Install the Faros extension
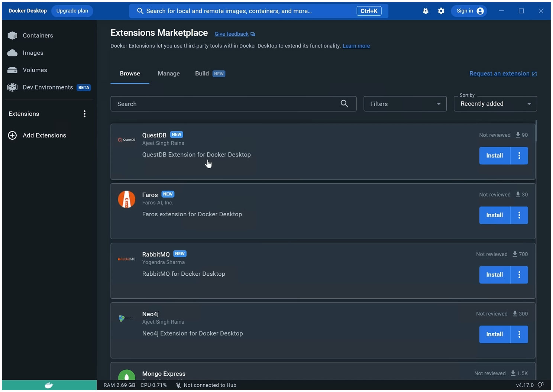The width and height of the screenshot is (553, 392). [495, 215]
